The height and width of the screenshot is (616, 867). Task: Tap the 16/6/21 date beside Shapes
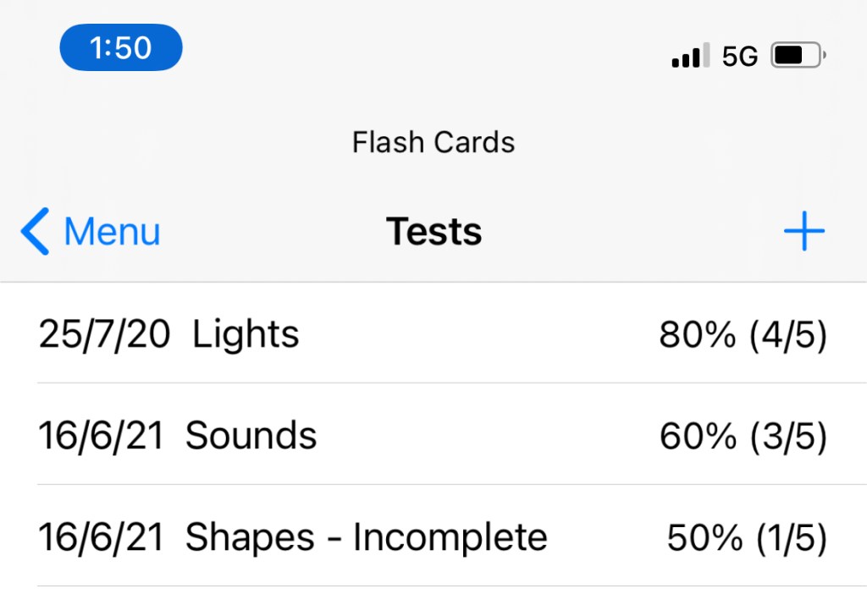[100, 539]
